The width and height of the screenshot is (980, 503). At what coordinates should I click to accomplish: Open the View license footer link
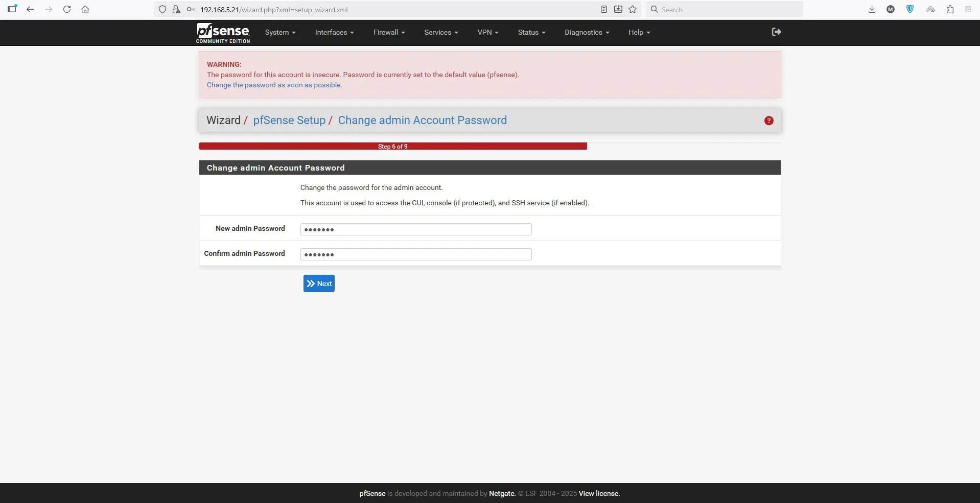click(599, 493)
